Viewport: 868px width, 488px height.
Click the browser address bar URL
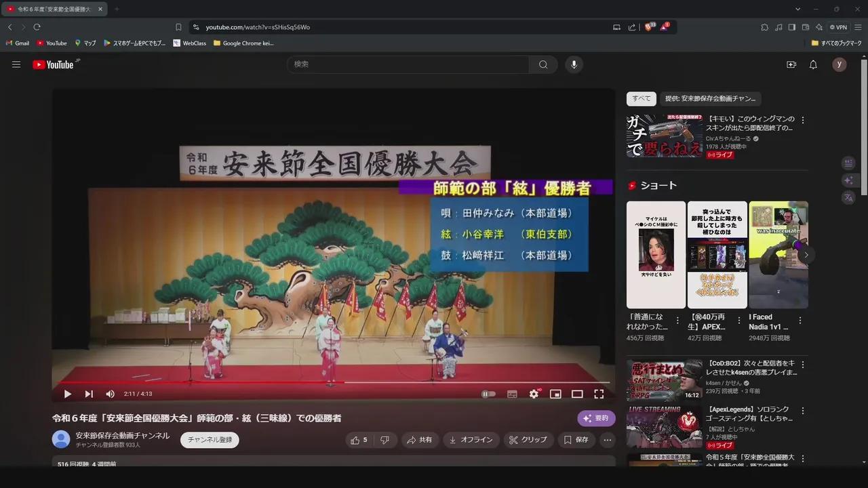pyautogui.click(x=258, y=27)
